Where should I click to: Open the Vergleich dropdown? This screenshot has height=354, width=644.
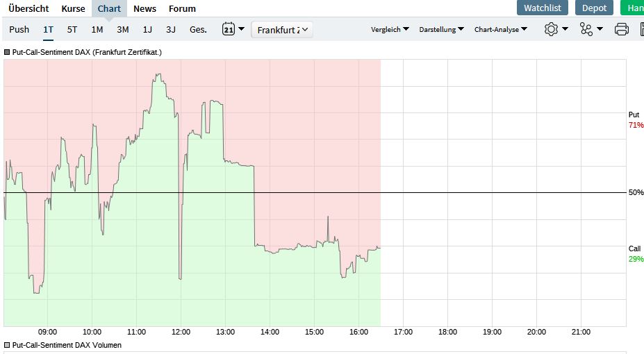[390, 29]
